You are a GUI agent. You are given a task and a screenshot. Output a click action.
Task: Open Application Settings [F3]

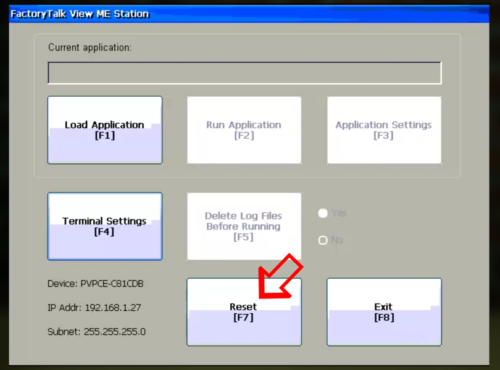coord(384,130)
